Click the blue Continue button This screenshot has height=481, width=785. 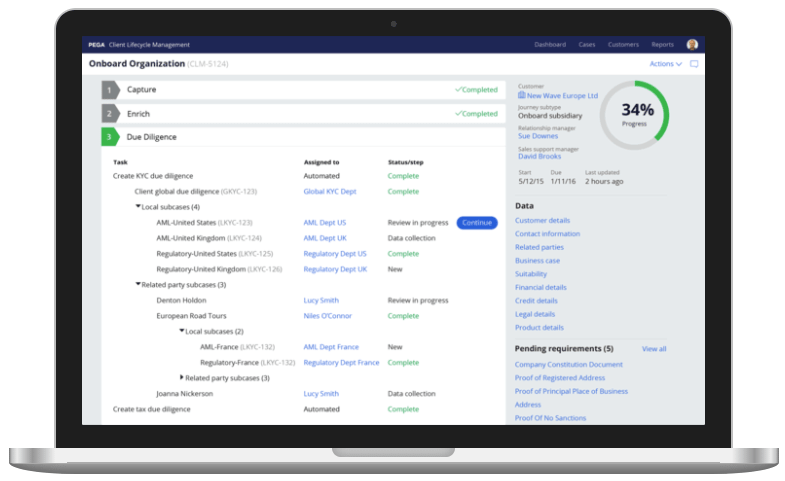tap(477, 223)
